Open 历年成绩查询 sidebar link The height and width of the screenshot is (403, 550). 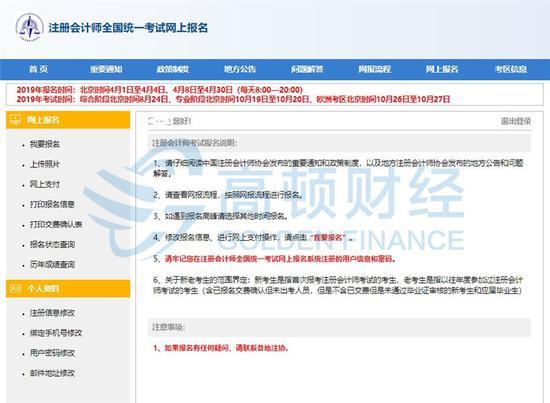[x=52, y=264]
